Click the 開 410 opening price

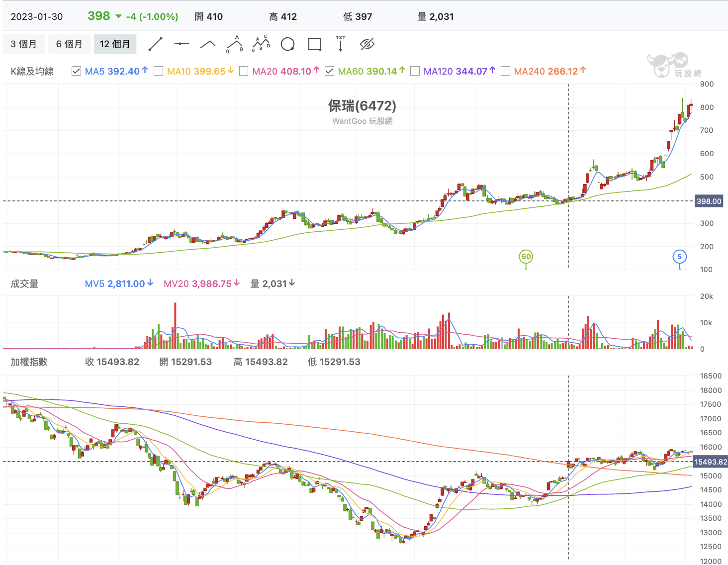click(x=209, y=16)
